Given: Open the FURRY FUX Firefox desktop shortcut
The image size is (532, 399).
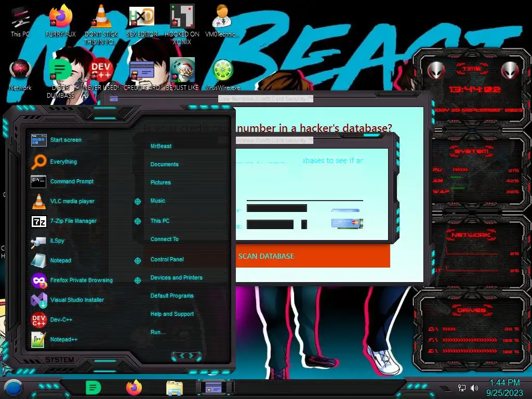Looking at the screenshot, I should tap(61, 21).
